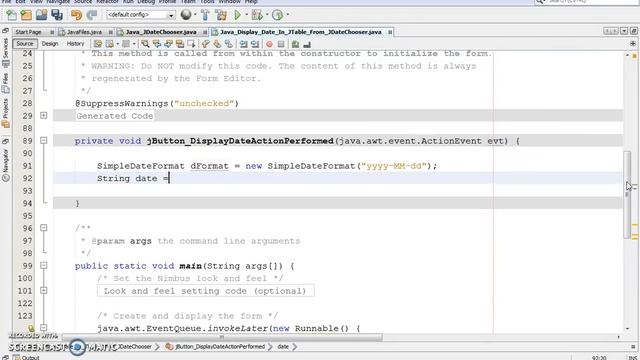Toggle Rectangular Selection in editor toolbar
640x360 pixels.
191,44
